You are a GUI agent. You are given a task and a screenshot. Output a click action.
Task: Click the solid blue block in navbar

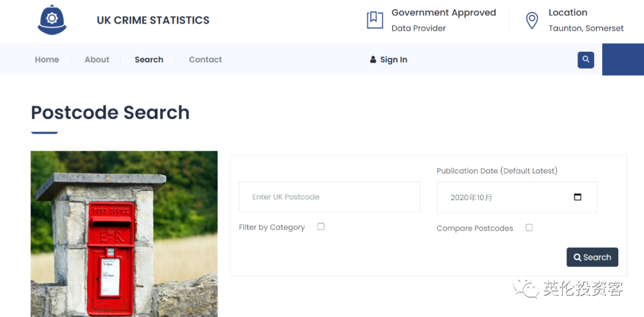tap(623, 60)
